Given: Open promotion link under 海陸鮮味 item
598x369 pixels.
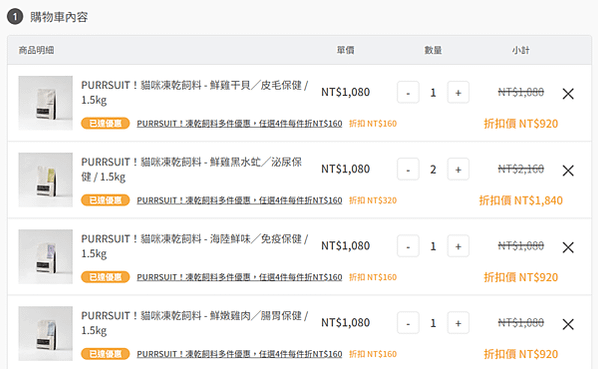Looking at the screenshot, I should (240, 277).
